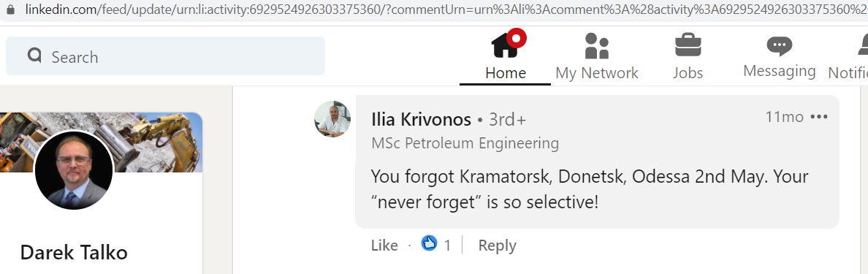Click into the LinkedIn Search field
Image resolution: width=868 pixels, height=274 pixels.
(165, 56)
